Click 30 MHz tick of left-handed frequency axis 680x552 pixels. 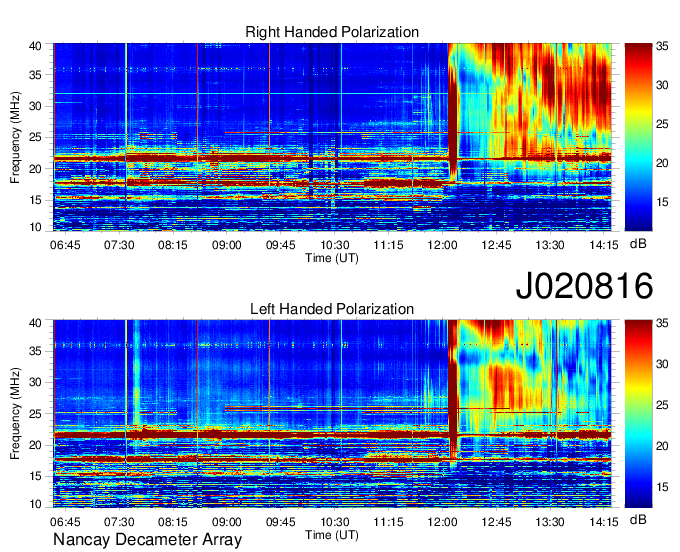[x=35, y=382]
